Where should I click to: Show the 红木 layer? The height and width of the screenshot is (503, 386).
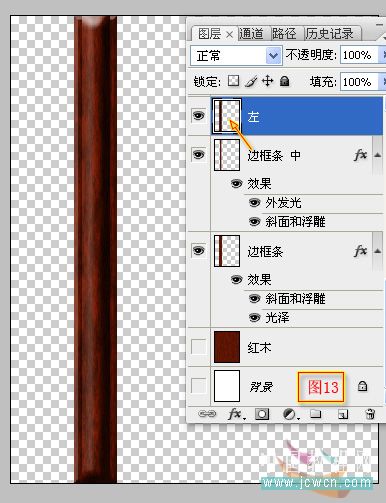click(x=199, y=347)
